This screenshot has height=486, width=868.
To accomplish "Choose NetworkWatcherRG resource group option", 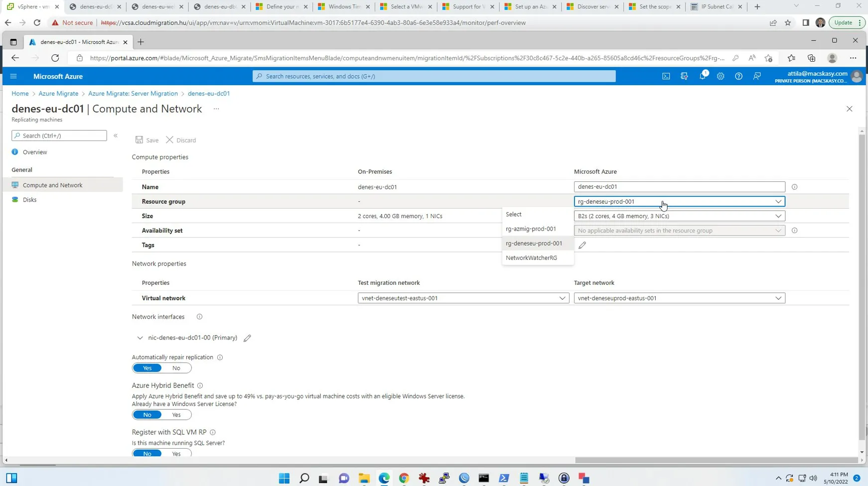I will 538,258.
